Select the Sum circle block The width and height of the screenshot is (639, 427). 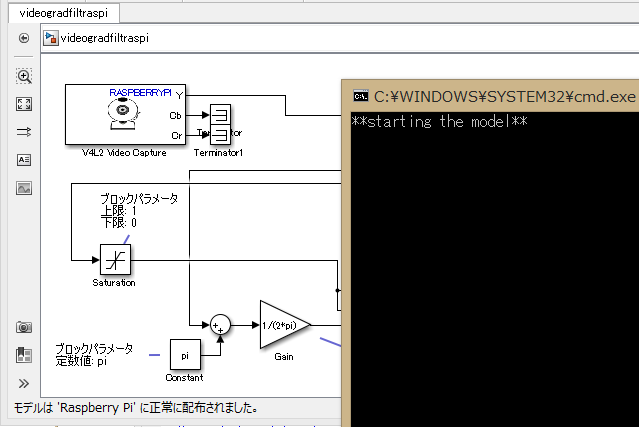[220, 324]
